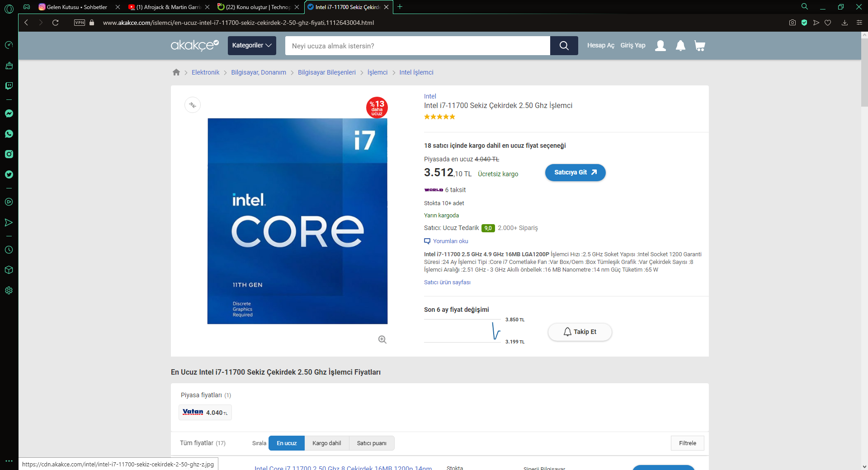This screenshot has width=868, height=470.
Task: Sort prices by Satıcı puanı
Action: click(372, 443)
